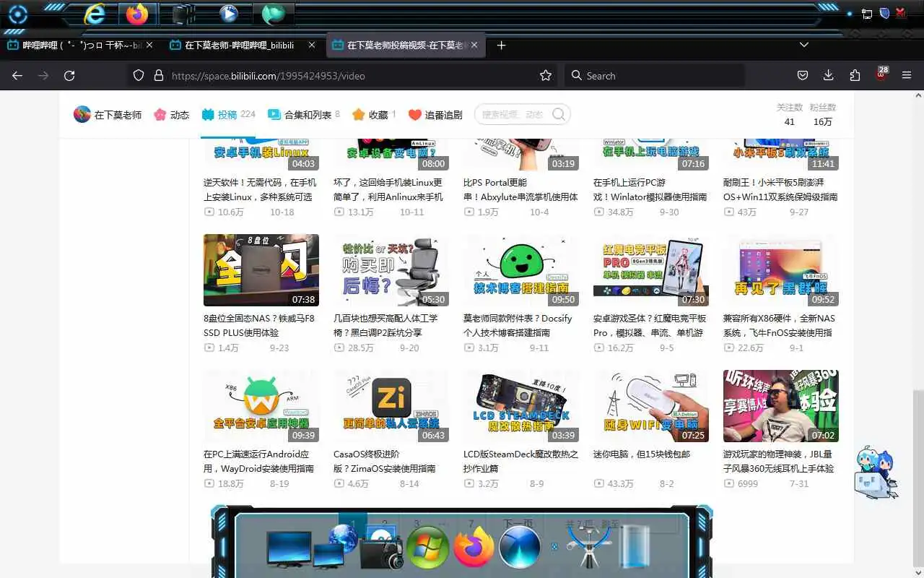Open title link 耐刷王！小米平板5刷澎湃OS+Win11
924x578 pixels.
coord(780,189)
